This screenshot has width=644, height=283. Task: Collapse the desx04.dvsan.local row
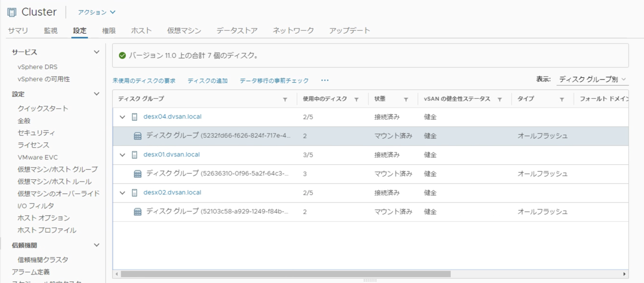(122, 117)
